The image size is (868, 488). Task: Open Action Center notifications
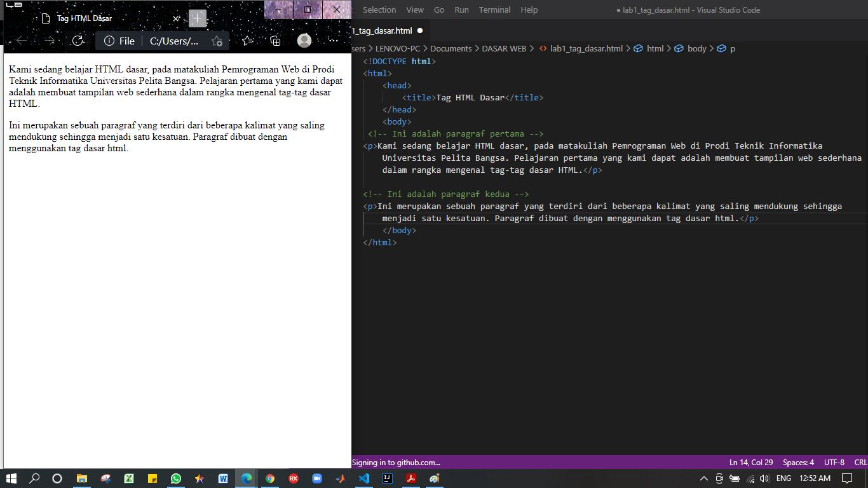click(847, 478)
